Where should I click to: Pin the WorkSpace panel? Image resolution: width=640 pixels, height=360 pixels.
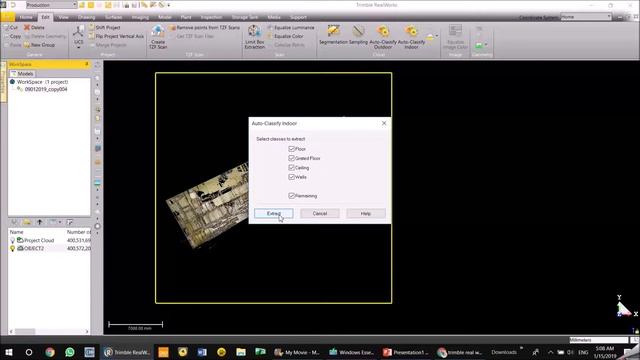pyautogui.click(x=87, y=64)
